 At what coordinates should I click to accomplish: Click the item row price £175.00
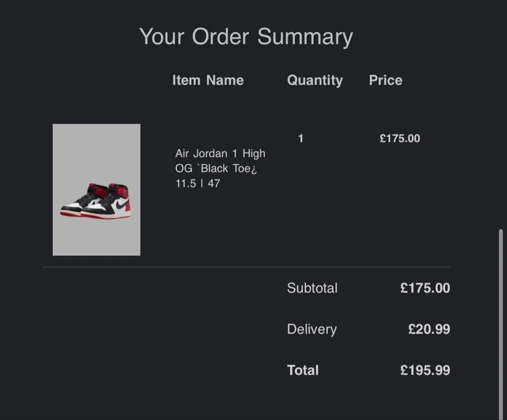(x=399, y=139)
